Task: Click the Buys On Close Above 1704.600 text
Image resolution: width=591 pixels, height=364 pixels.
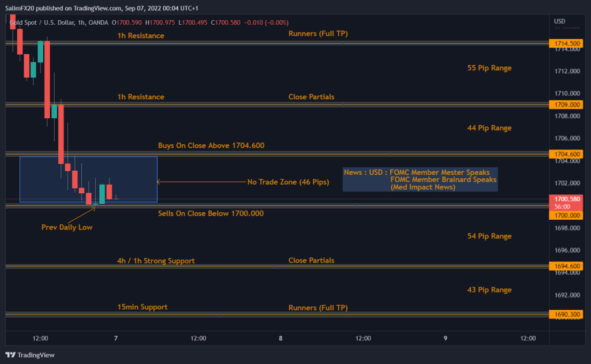Action: [x=211, y=145]
